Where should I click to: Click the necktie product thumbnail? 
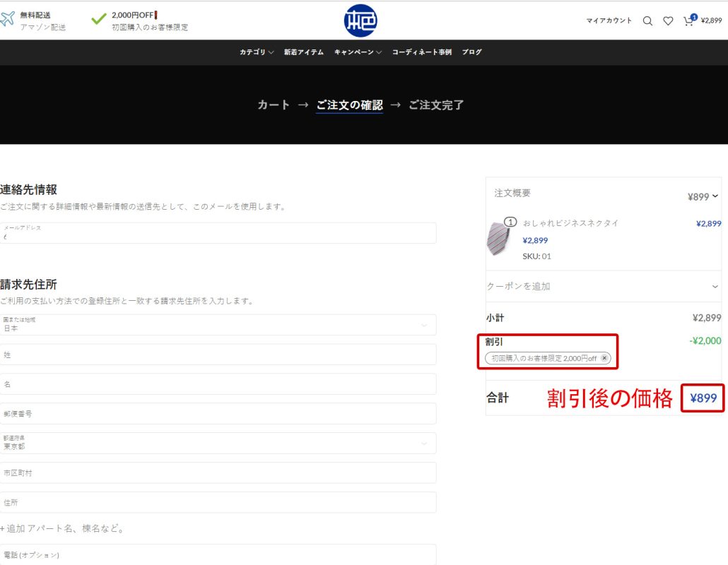pos(498,238)
